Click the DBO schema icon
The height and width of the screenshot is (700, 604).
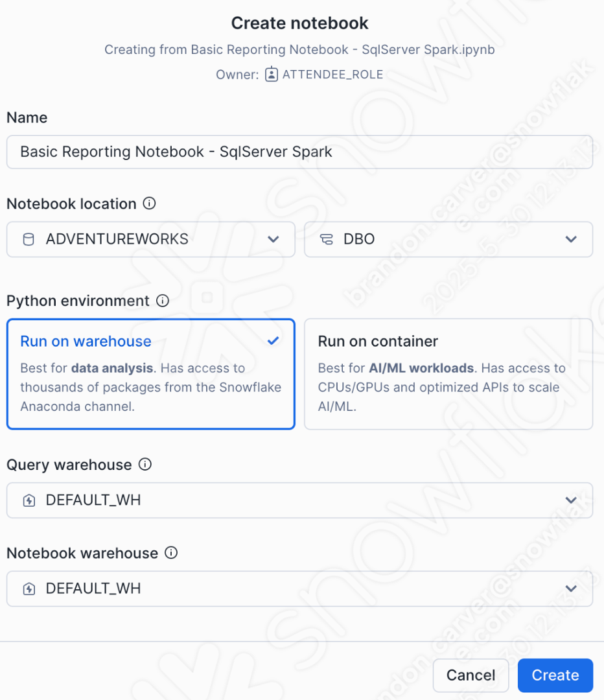327,239
